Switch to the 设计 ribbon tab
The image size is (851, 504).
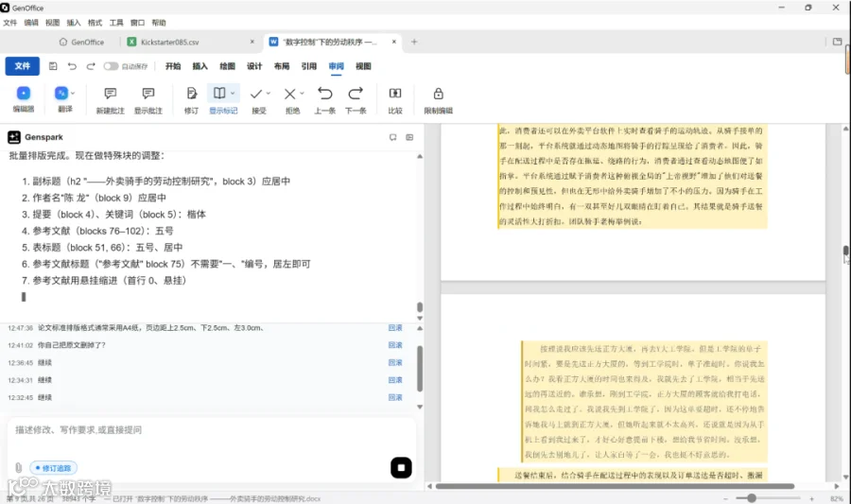(x=254, y=66)
